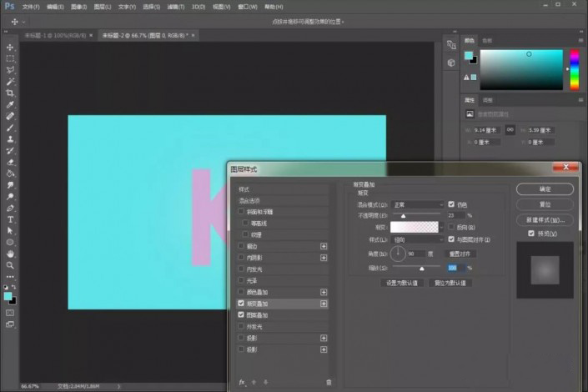Uncheck the 渐变叠加 effect checkbox

(x=241, y=303)
